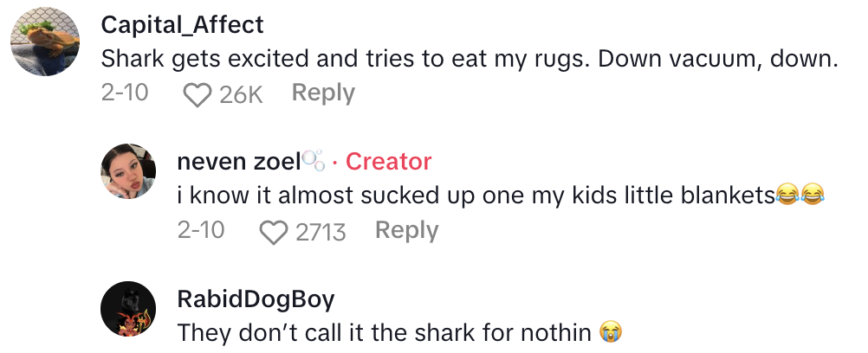The width and height of the screenshot is (868, 353).
Task: View RabidDogBoy's profile avatar
Action: 129,309
